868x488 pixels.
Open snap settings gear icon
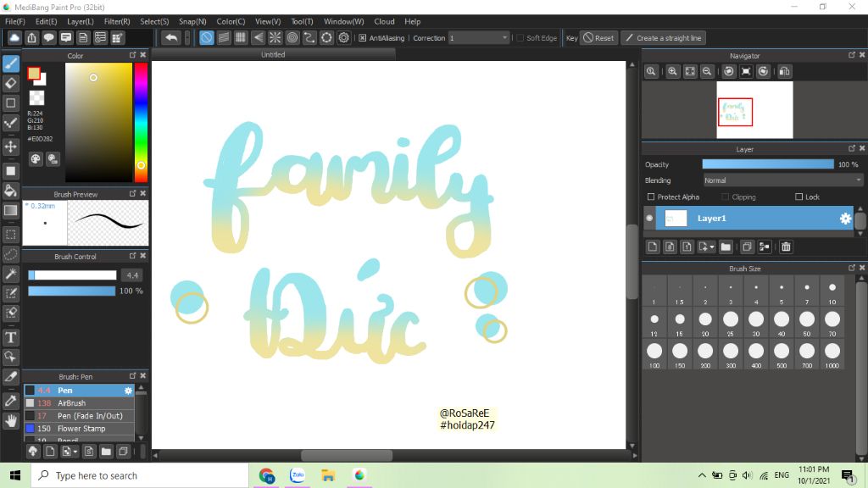tap(344, 37)
